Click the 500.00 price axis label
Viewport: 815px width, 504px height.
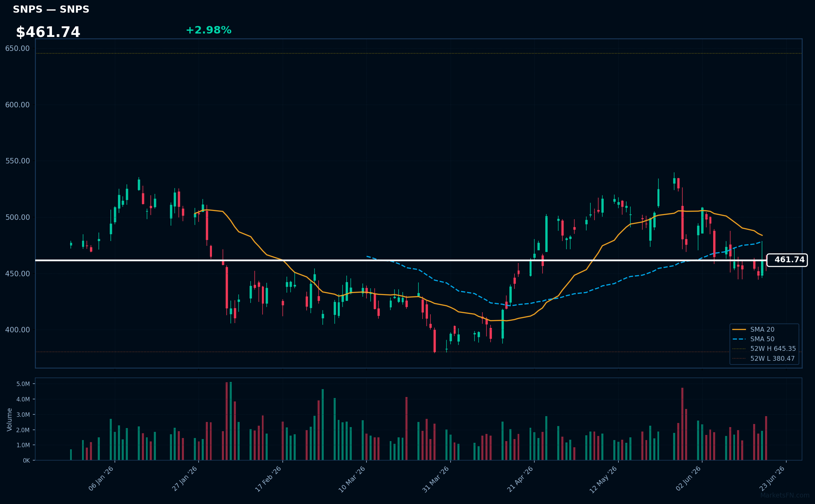(17, 217)
